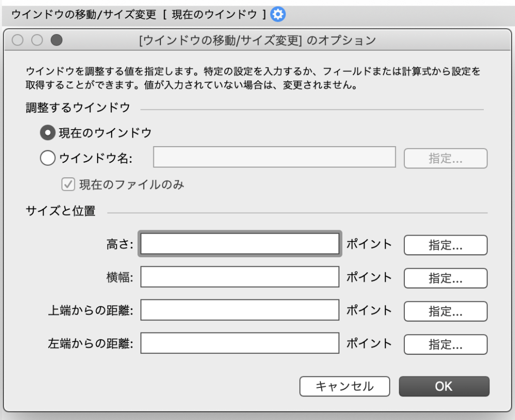This screenshot has height=420, width=515.
Task: Click inside the 横幅 input field
Action: (x=239, y=278)
